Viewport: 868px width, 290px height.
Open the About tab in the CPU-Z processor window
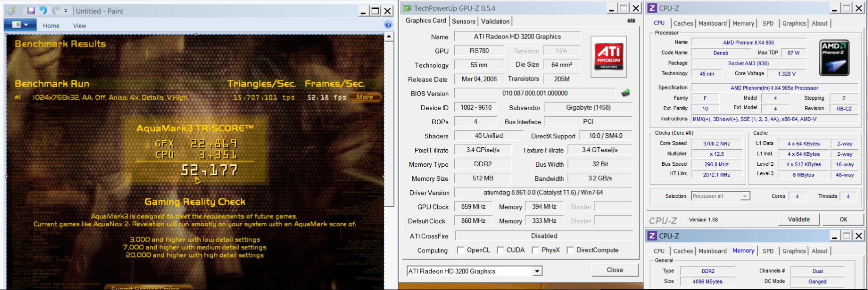tap(820, 24)
